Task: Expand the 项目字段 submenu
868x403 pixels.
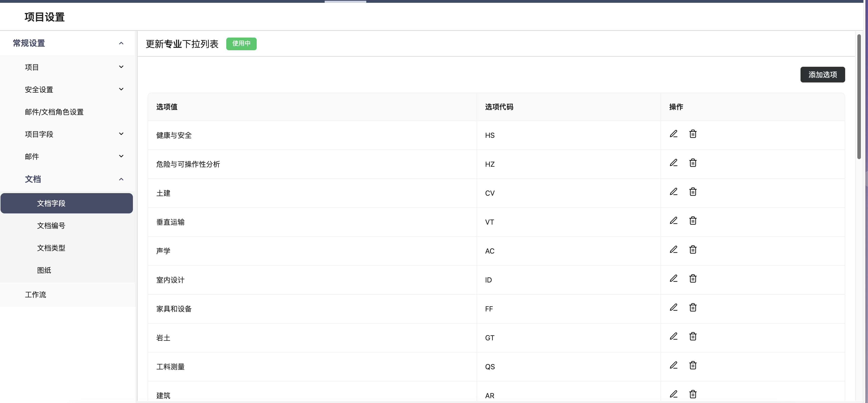Action: (x=121, y=134)
